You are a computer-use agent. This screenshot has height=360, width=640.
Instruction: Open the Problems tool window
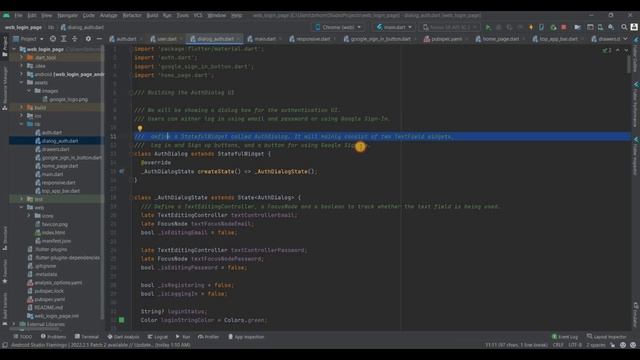pos(53,337)
